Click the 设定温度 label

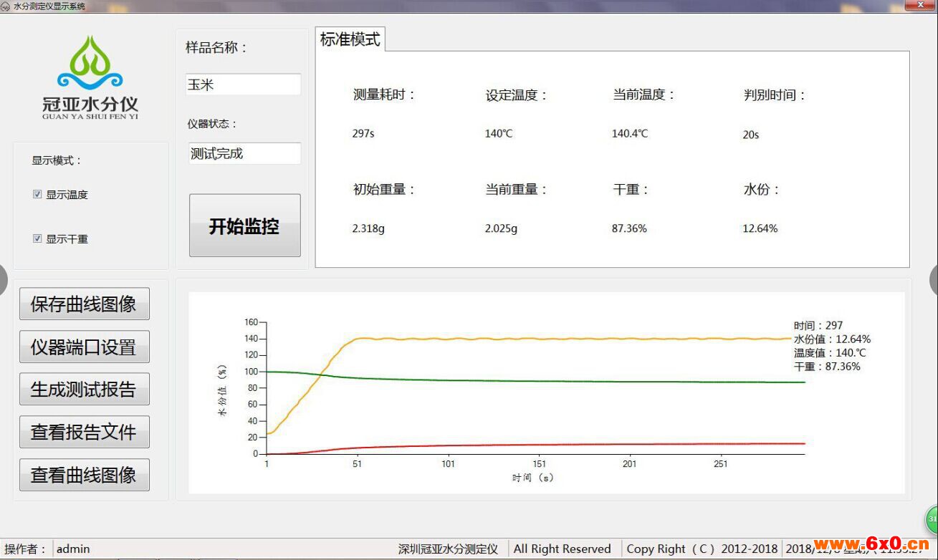(516, 95)
